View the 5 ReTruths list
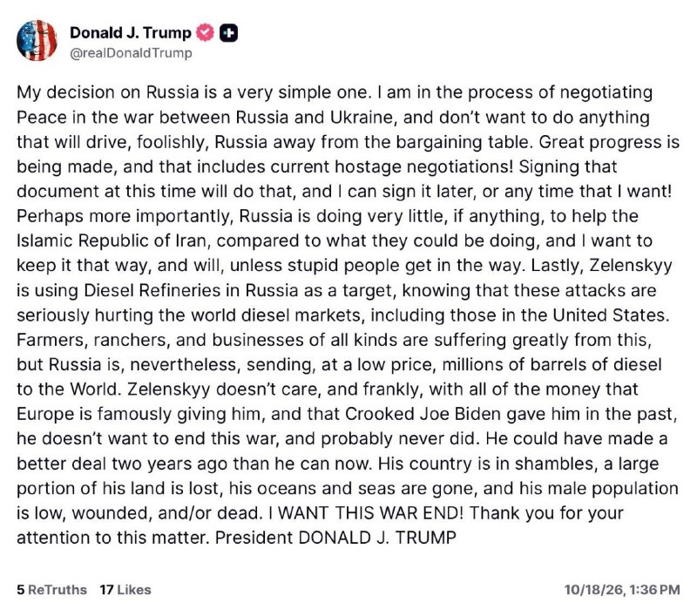The height and width of the screenshot is (616, 697). [x=52, y=590]
